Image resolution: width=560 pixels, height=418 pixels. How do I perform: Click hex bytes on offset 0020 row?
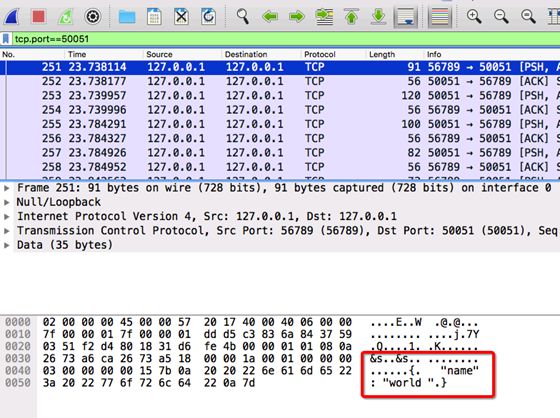pyautogui.click(x=197, y=347)
